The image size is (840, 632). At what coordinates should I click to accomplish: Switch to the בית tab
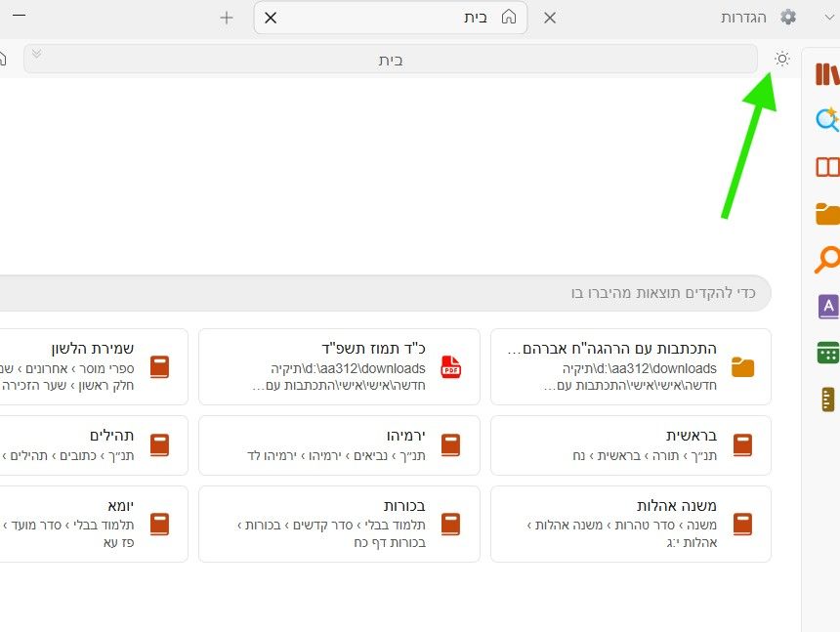point(391,18)
